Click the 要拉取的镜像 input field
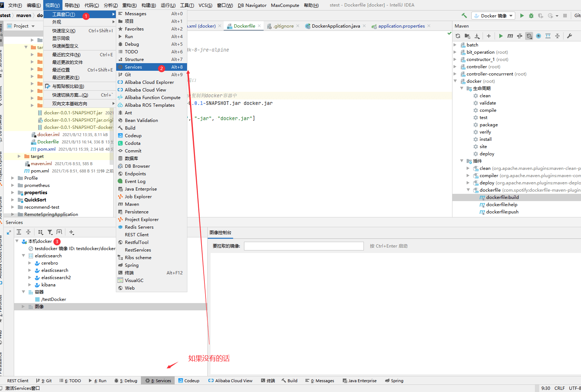 point(304,246)
